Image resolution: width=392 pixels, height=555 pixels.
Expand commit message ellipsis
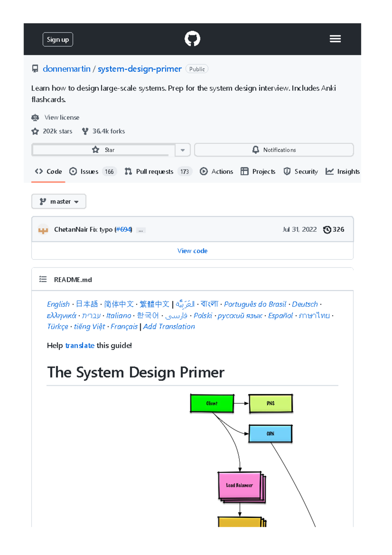pos(140,230)
